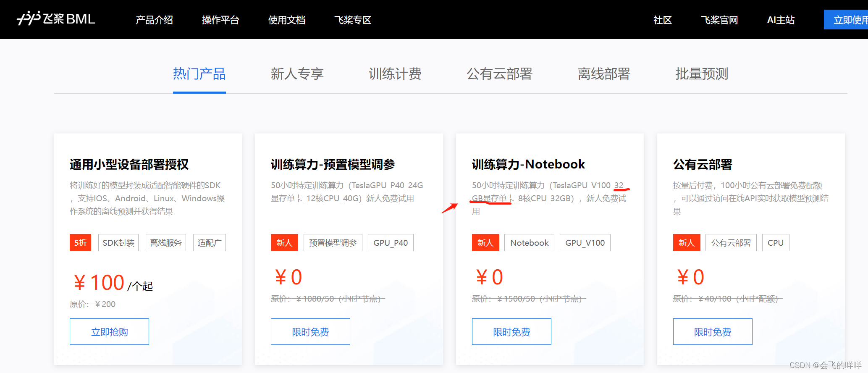Click the description starting 将训练好的模型封装
868x373 pixels.
pos(147,198)
